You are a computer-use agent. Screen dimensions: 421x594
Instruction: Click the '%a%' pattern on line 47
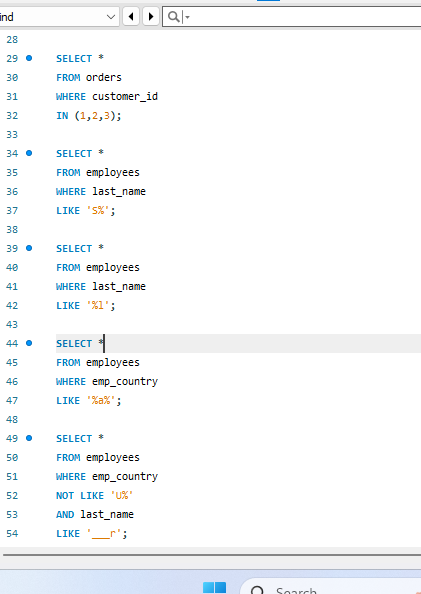pos(101,400)
